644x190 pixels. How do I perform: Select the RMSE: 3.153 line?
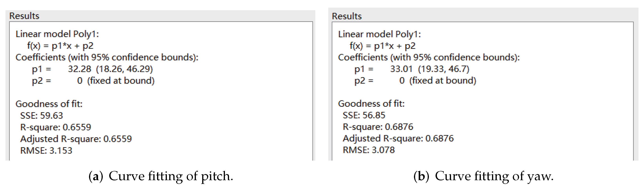[46, 150]
